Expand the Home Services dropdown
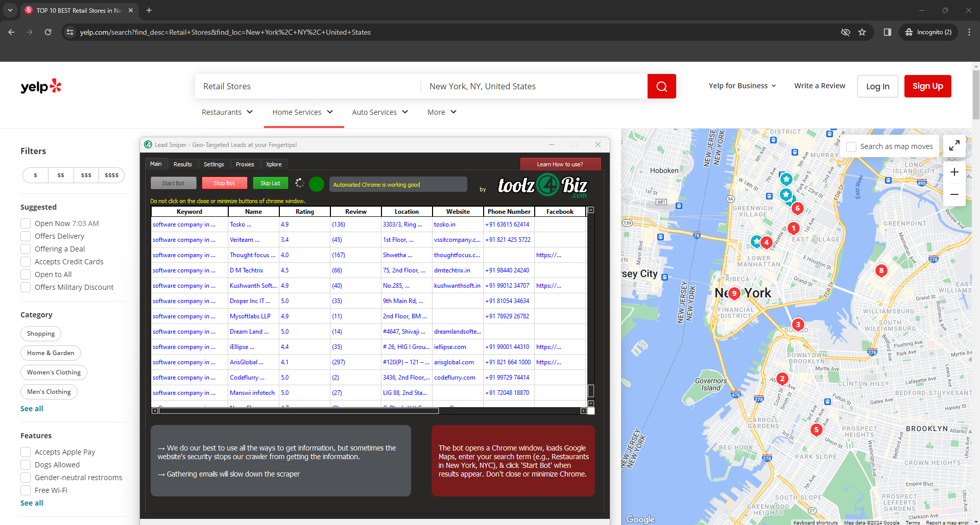 [x=303, y=112]
